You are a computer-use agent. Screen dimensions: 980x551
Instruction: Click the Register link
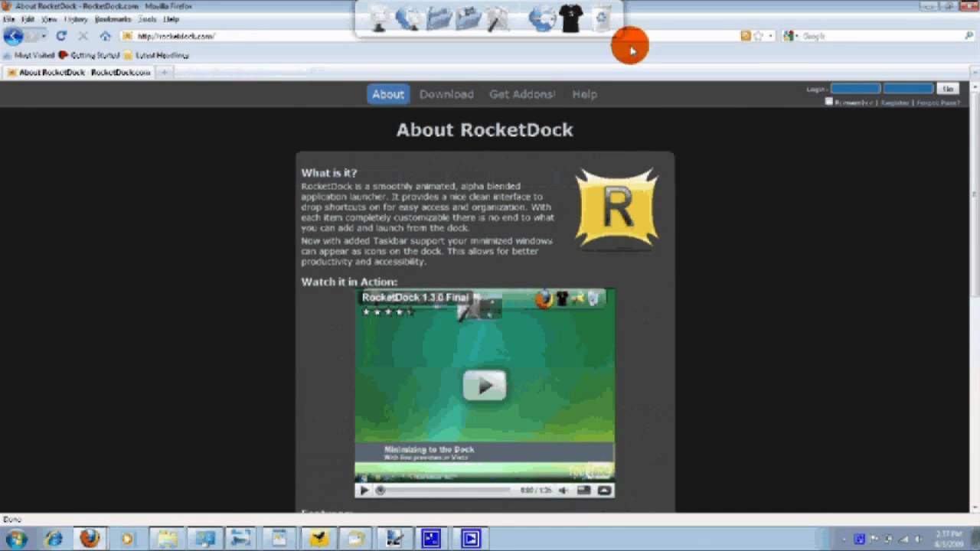point(894,103)
